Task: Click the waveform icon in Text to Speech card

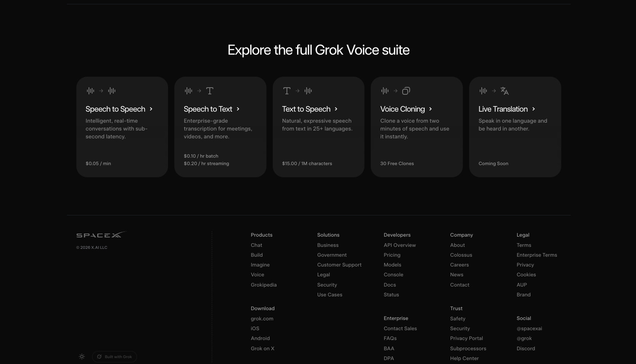Action: (x=308, y=91)
